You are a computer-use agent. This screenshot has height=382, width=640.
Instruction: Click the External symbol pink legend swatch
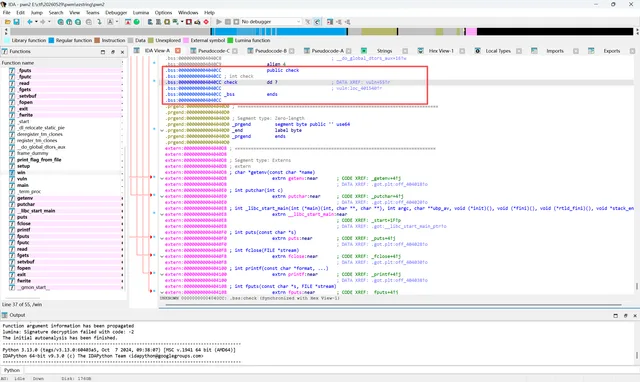[x=186, y=40]
